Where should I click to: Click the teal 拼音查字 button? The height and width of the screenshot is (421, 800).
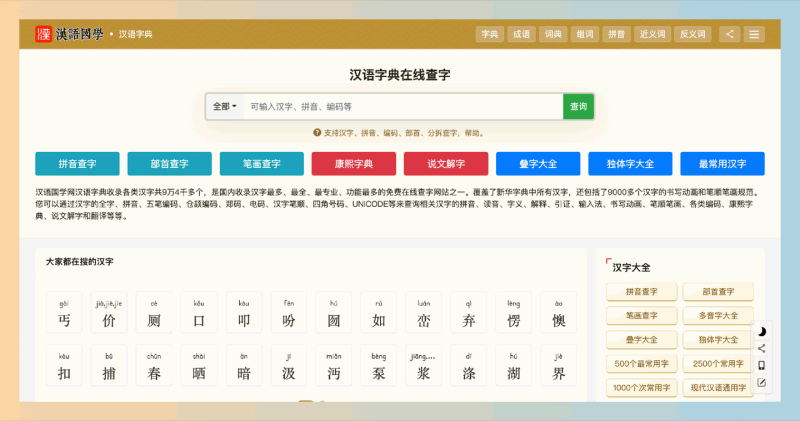click(x=77, y=164)
